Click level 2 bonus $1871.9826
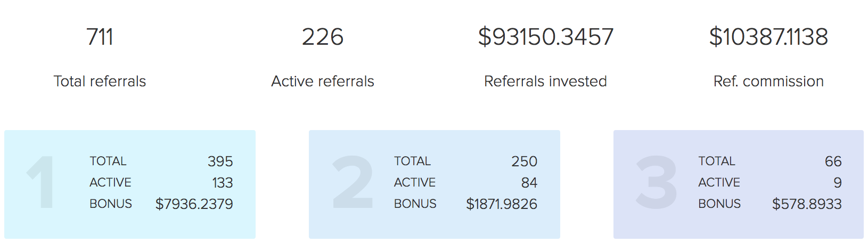 coord(502,204)
